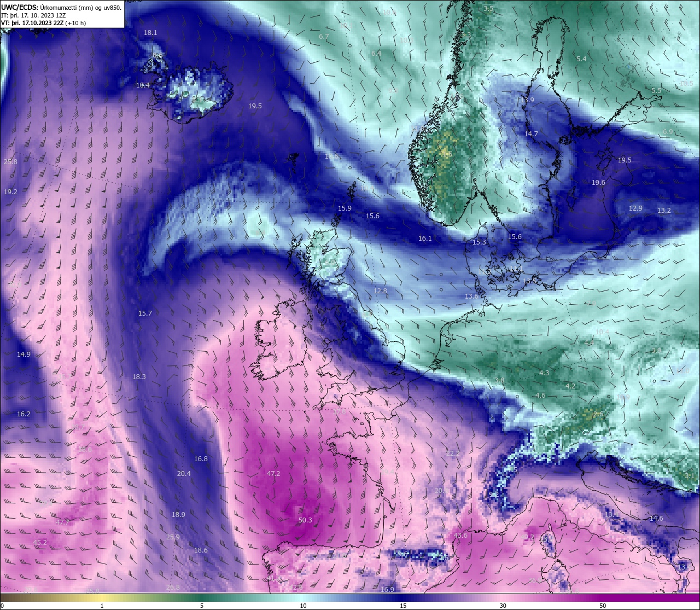The image size is (700, 610).
Task: Click the colorbar tick label 1
Action: tap(102, 606)
